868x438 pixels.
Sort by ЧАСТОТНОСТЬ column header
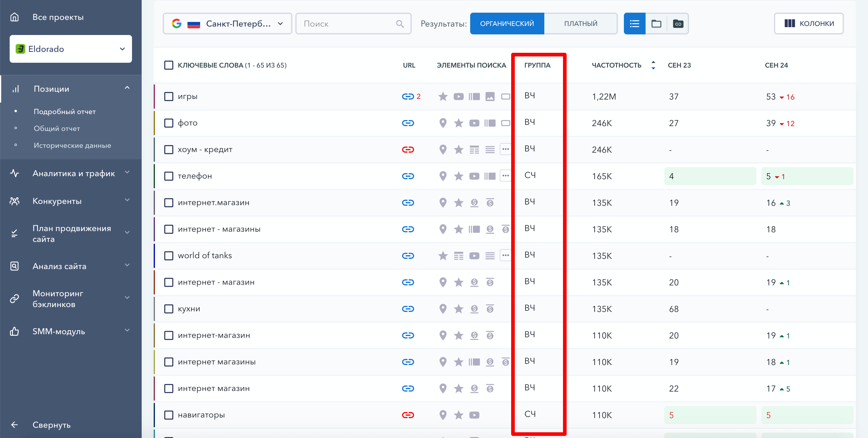617,65
